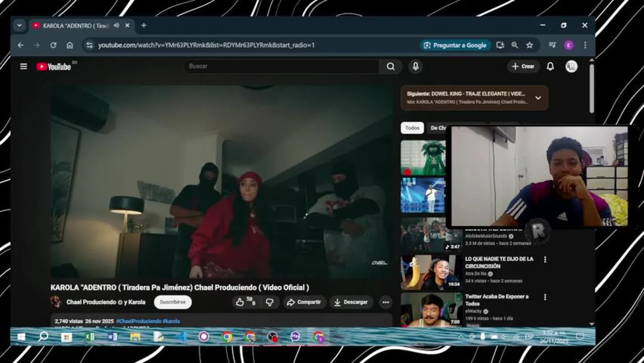Click the video player showing KAROLA
644x363 pixels.
[x=222, y=181]
